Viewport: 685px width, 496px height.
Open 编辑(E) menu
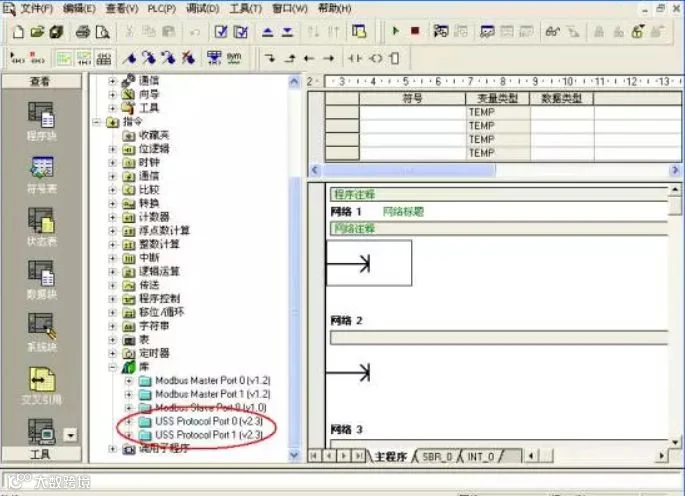(79, 8)
